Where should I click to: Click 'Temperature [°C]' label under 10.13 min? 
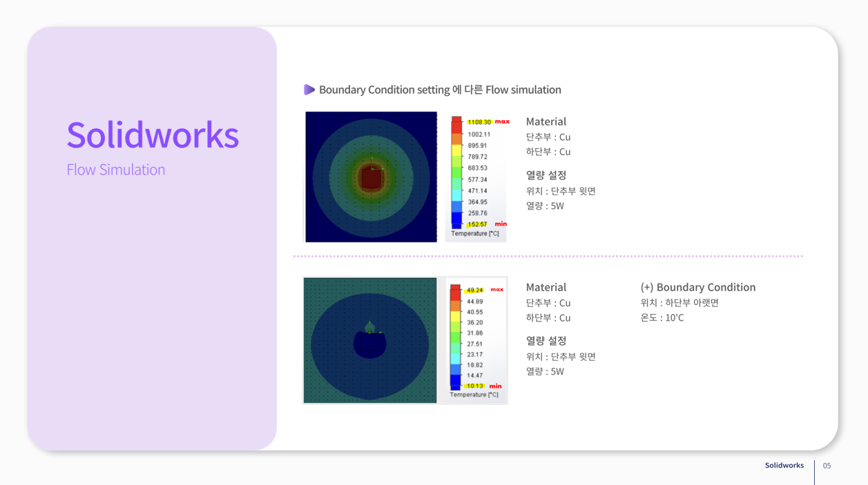pos(474,395)
